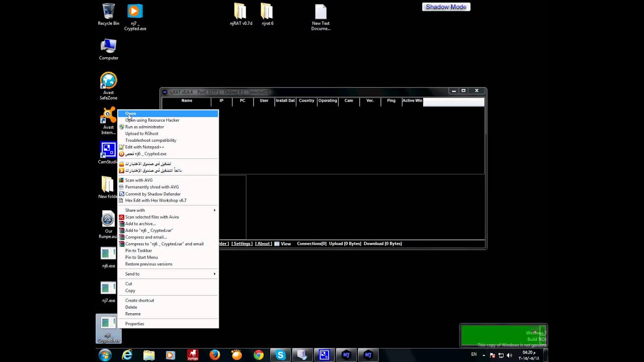
Task: Choose Create shortcut
Action: pos(168,300)
